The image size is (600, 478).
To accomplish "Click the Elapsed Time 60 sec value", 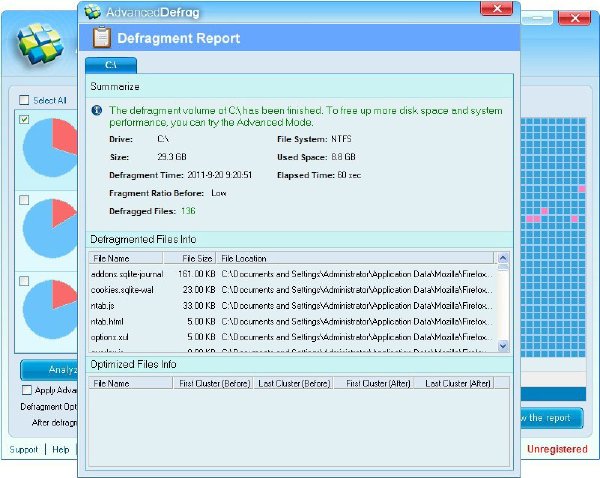I will click(349, 175).
